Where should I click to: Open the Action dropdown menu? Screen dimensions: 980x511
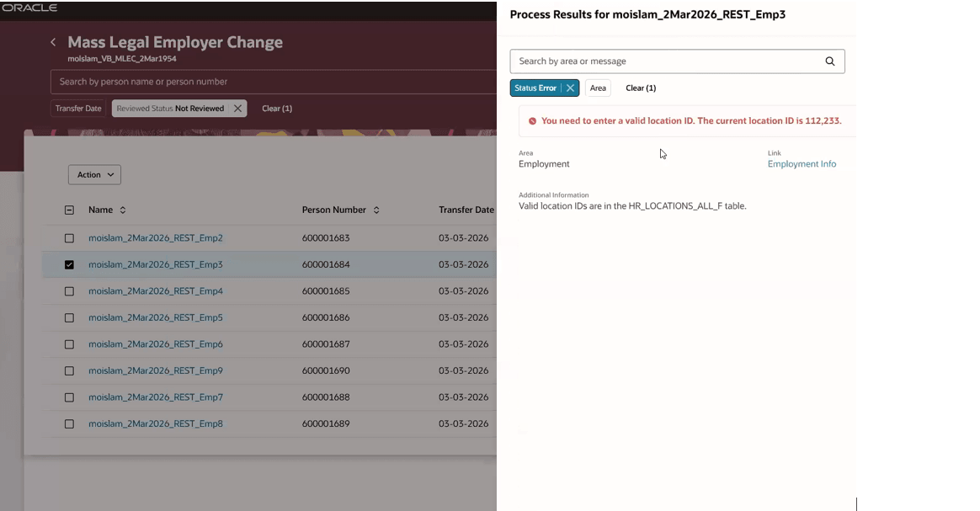click(94, 175)
